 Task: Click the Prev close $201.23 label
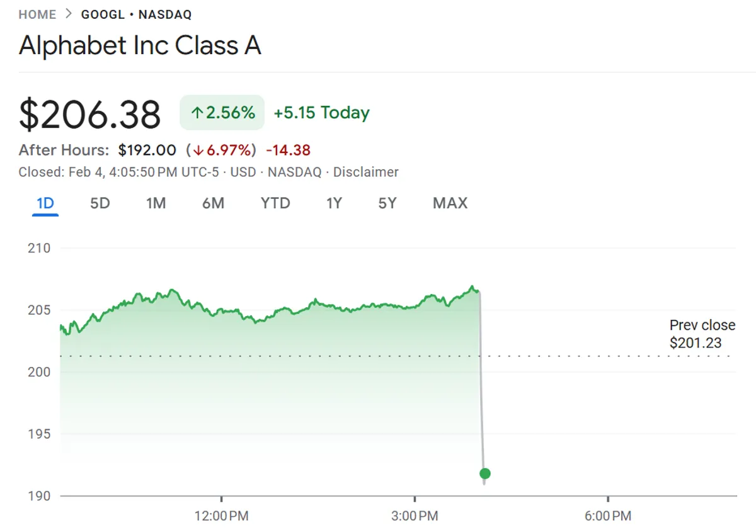click(702, 334)
